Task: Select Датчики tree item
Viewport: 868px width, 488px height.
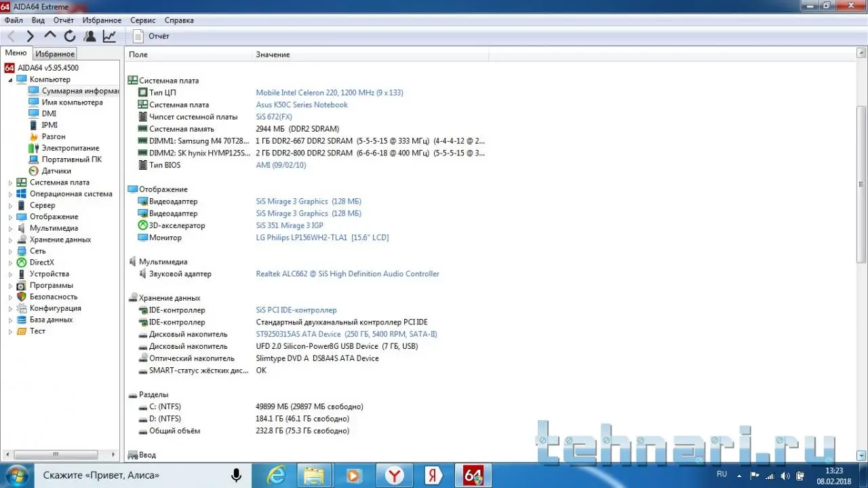Action: 56,171
